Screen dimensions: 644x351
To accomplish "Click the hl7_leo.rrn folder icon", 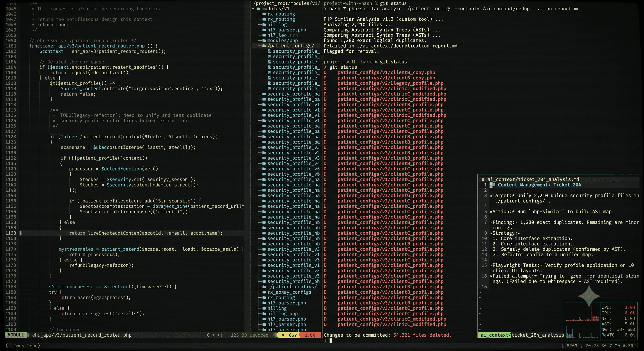I will [x=264, y=35].
